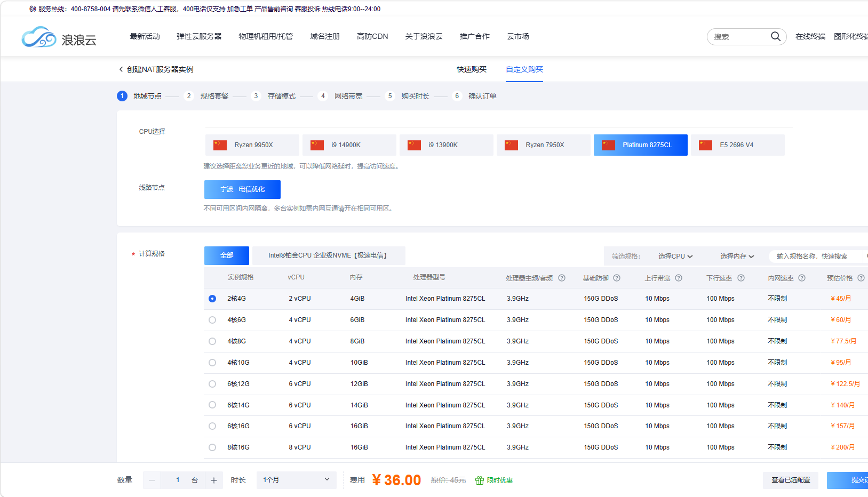Click the 限时优惠 label
Image resolution: width=868 pixels, height=497 pixels.
[500, 480]
